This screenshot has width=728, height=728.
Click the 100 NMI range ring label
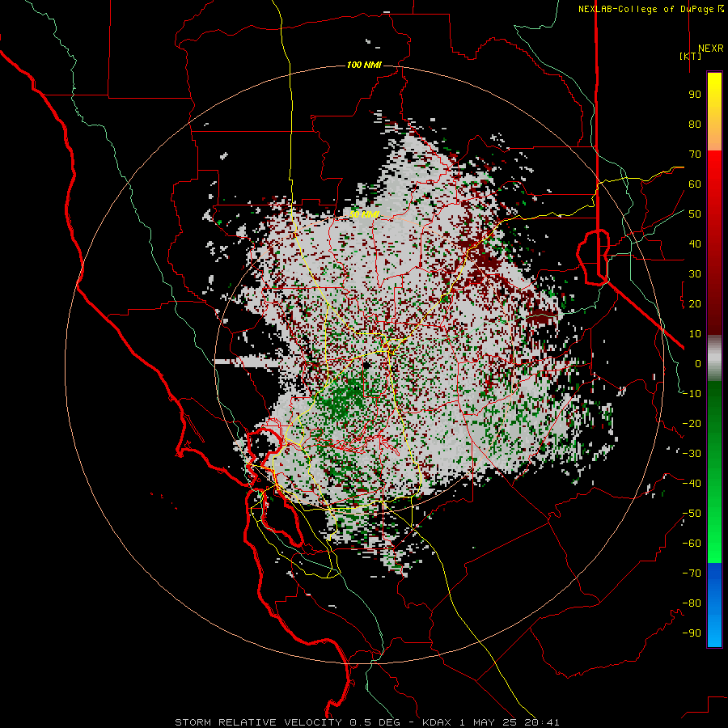click(364, 65)
